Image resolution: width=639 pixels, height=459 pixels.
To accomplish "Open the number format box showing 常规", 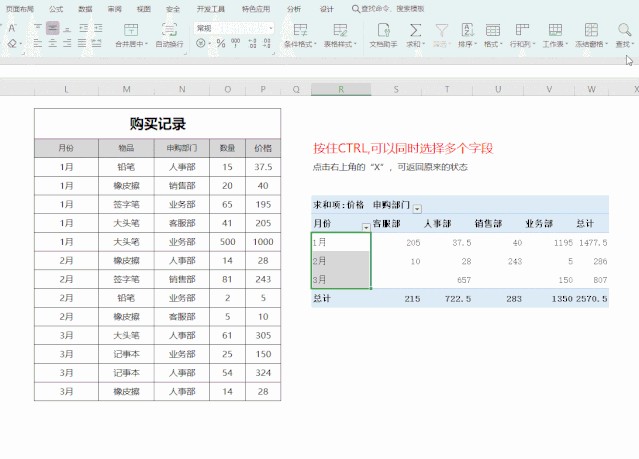I will tap(230, 28).
